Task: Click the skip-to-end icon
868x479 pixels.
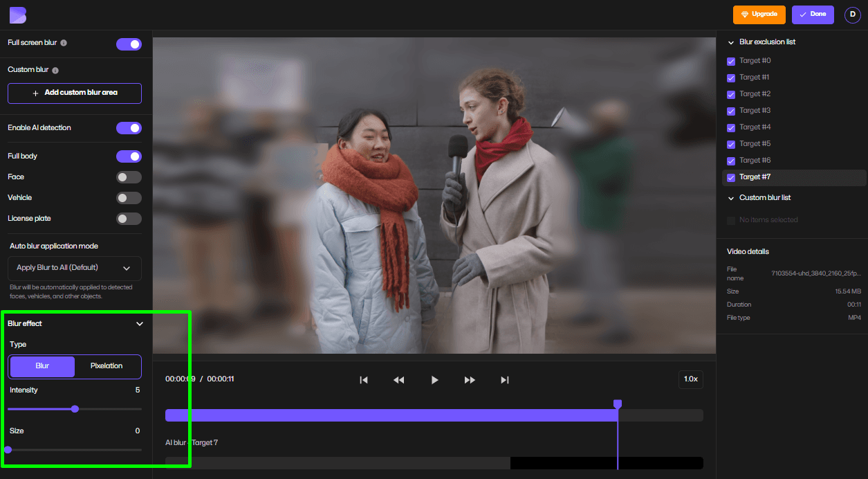Action: pos(504,379)
